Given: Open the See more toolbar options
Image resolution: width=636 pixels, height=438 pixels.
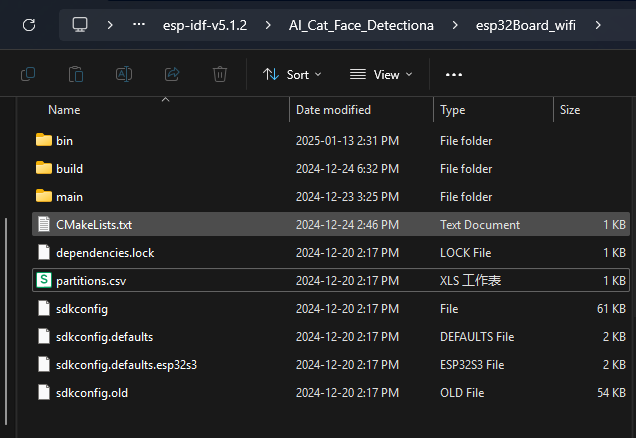Looking at the screenshot, I should [x=453, y=75].
